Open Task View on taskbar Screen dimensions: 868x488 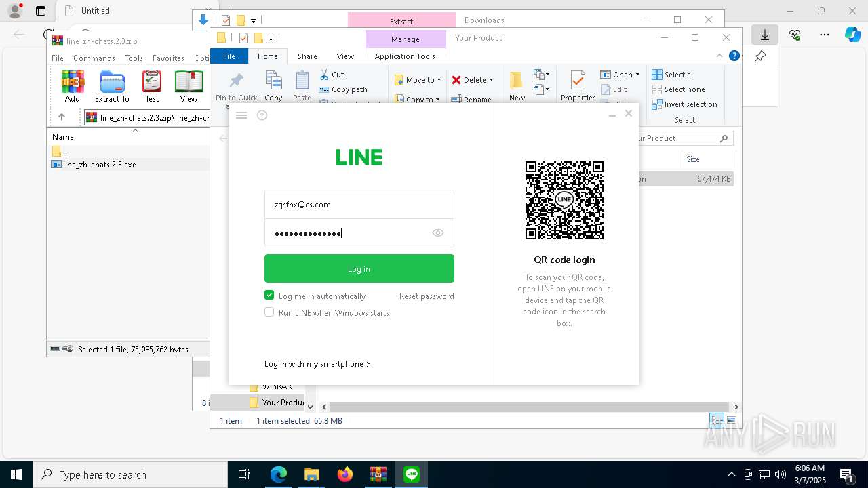coord(244,474)
